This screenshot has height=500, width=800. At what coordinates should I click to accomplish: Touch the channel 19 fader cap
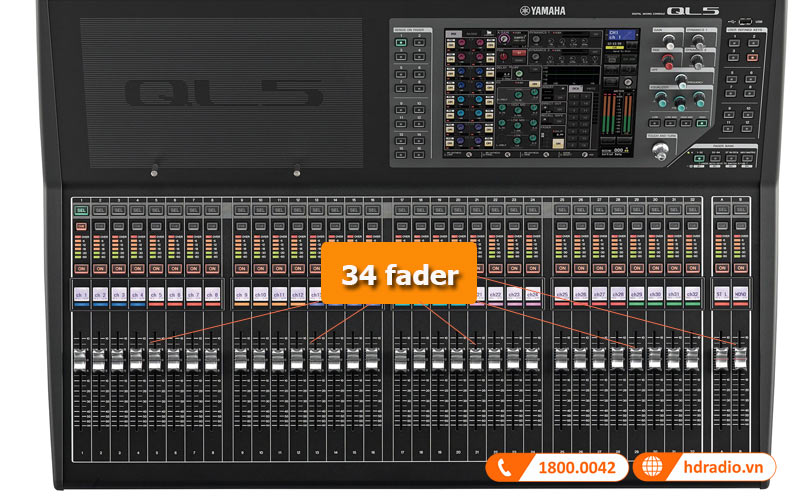438,359
